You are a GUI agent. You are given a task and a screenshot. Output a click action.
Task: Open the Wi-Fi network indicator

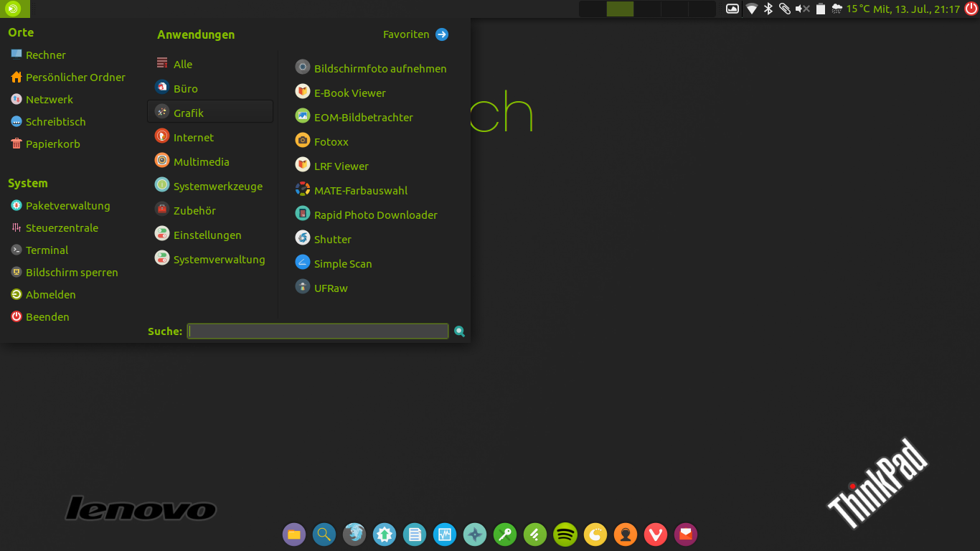point(751,9)
